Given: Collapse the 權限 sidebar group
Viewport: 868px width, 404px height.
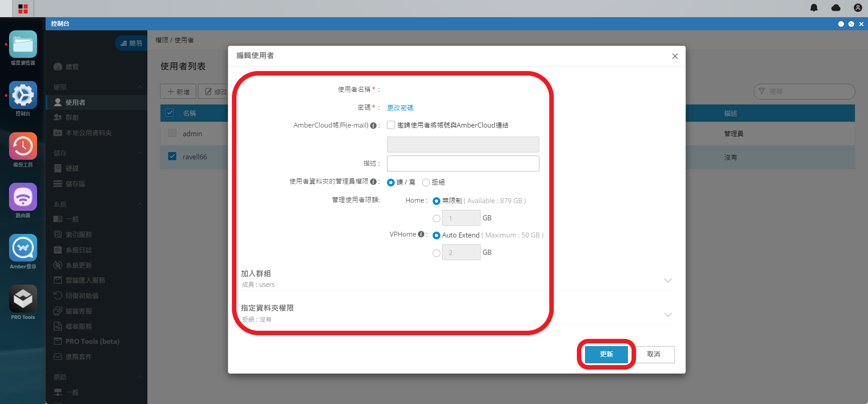Looking at the screenshot, I should (140, 87).
